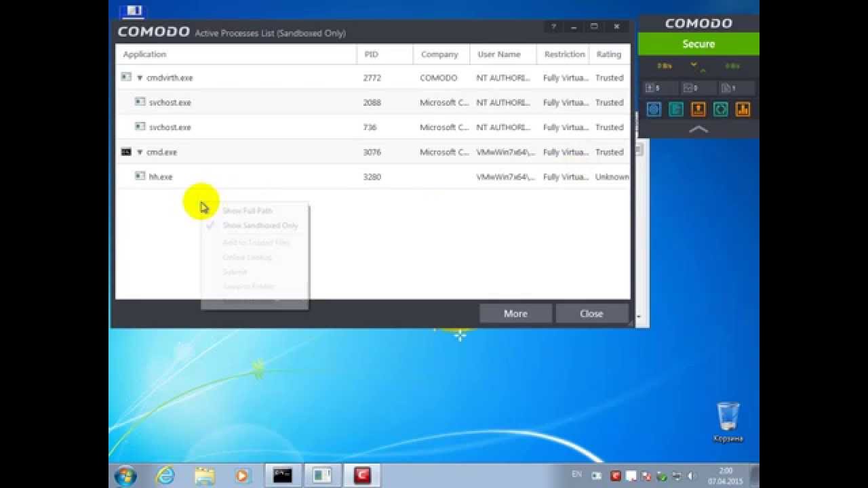This screenshot has height=488, width=868.
Task: Switch to the sandboxed app taskbar button
Action: click(322, 476)
